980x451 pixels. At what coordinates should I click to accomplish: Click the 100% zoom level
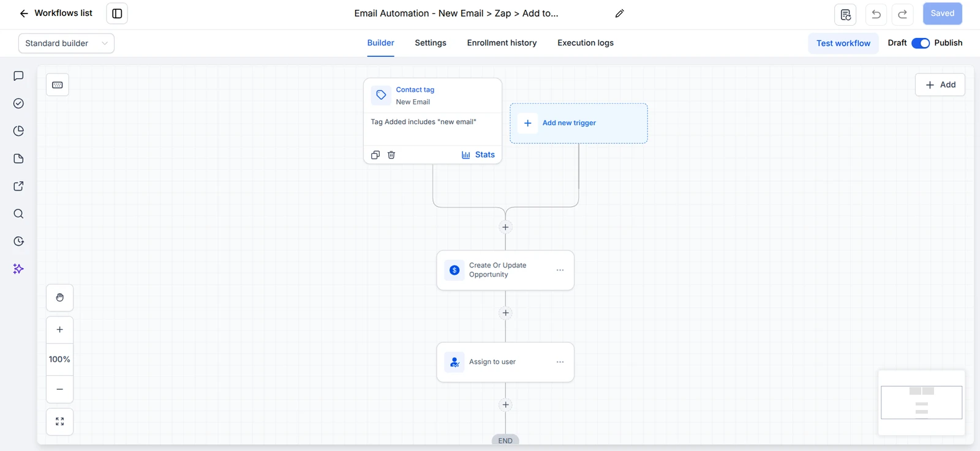tap(60, 359)
